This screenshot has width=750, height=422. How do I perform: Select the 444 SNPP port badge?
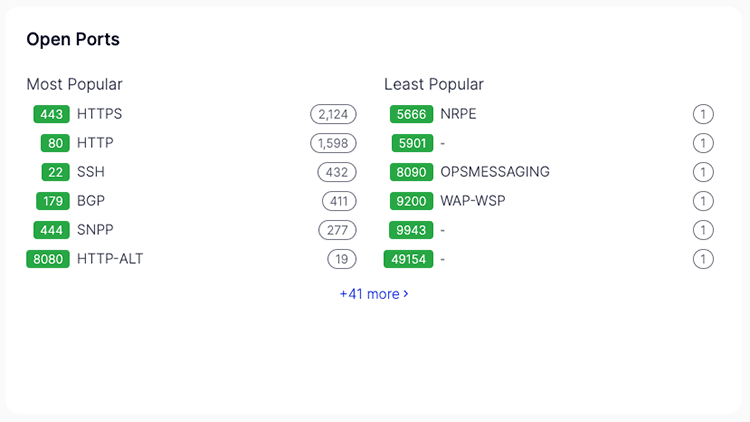click(51, 230)
